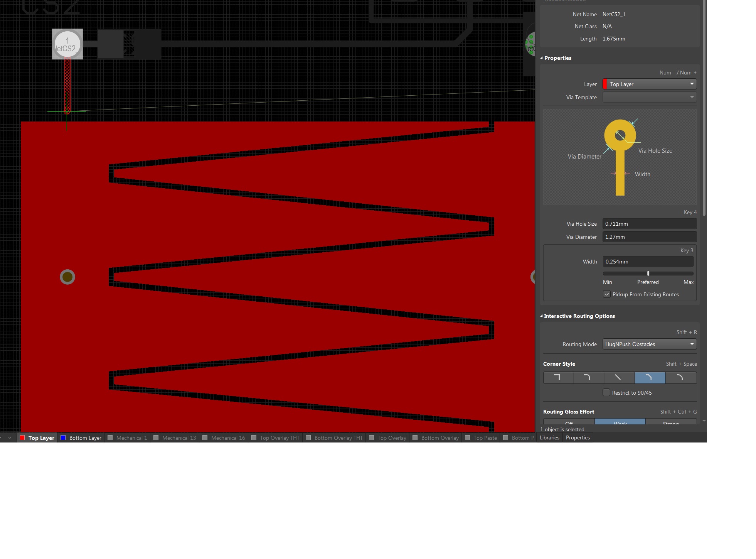Click the Min label under width slider
756x559 pixels.
608,282
